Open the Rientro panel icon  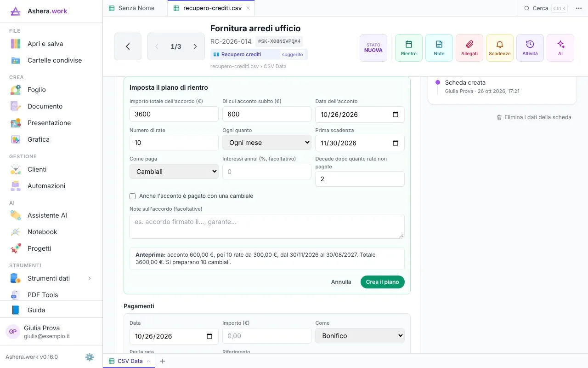click(409, 48)
